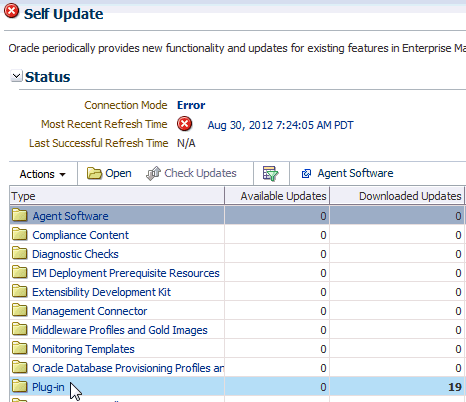Viewport: 466px width, 402px height.
Task: Click the Monitoring Templates folder icon
Action: tap(20, 348)
